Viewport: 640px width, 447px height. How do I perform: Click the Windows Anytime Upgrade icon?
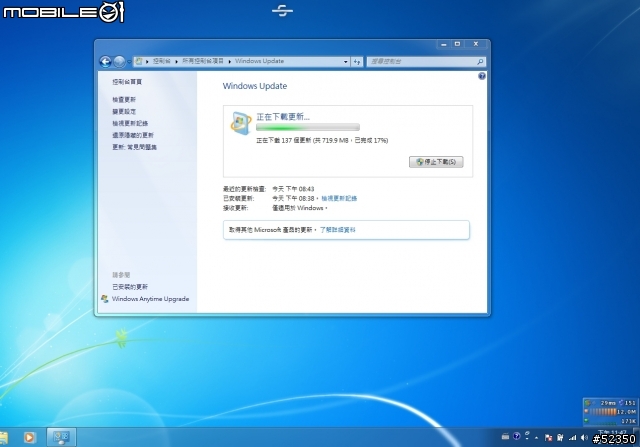click(x=105, y=299)
